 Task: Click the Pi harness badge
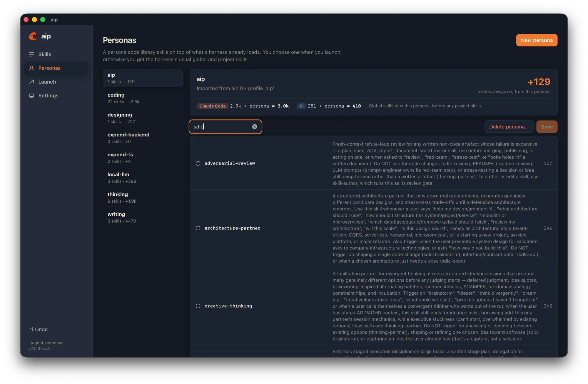(x=301, y=106)
